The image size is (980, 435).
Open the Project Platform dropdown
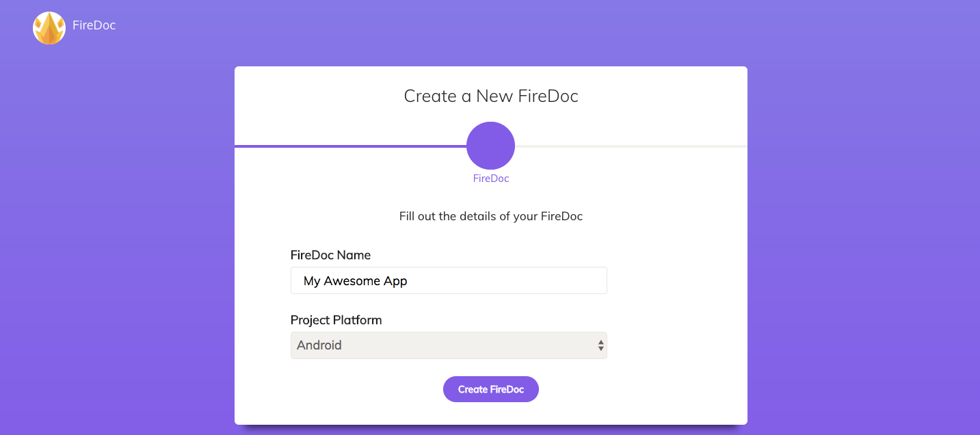[449, 345]
